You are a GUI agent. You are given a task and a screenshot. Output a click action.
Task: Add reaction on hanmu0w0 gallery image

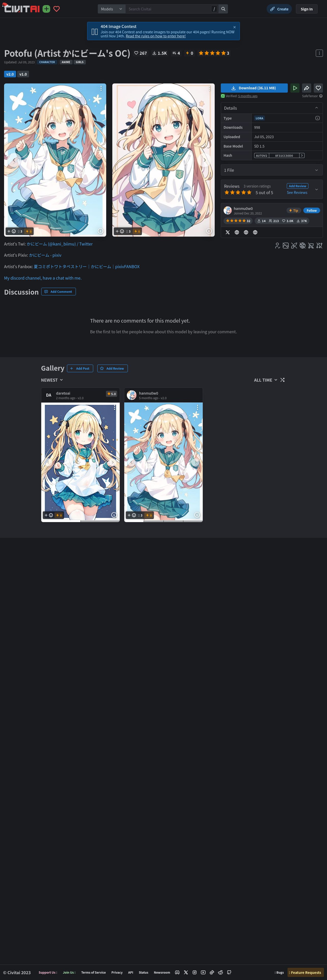point(132,515)
